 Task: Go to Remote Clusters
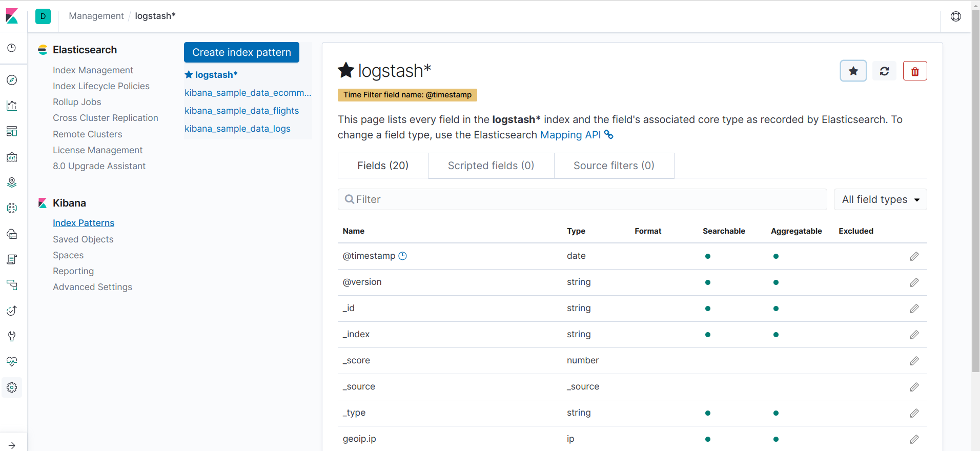point(88,134)
